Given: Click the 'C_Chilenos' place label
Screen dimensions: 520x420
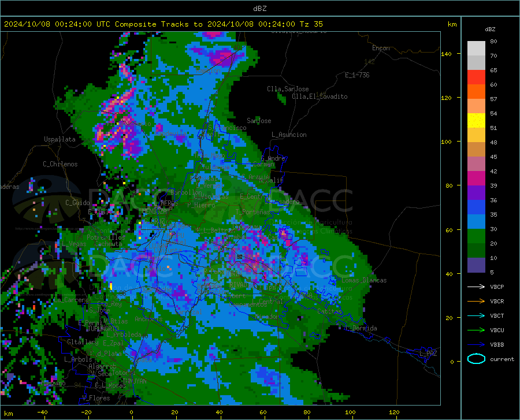Looking at the screenshot, I should 60,164.
